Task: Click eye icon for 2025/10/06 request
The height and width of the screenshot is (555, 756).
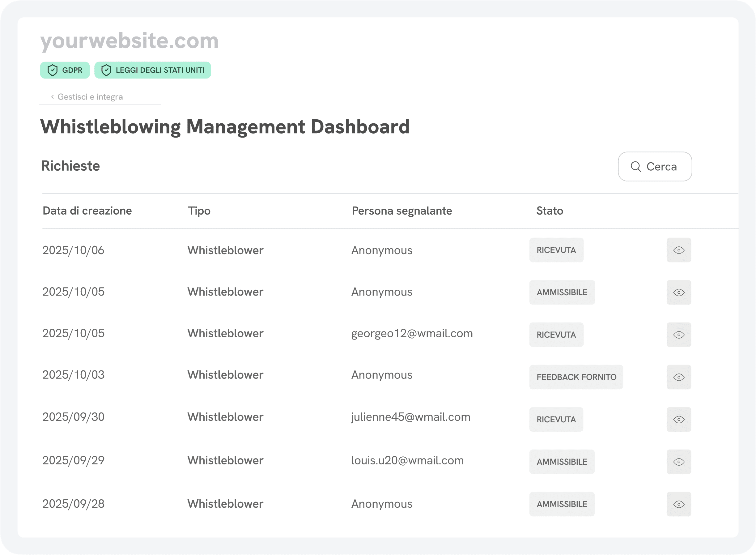Action: pyautogui.click(x=678, y=250)
